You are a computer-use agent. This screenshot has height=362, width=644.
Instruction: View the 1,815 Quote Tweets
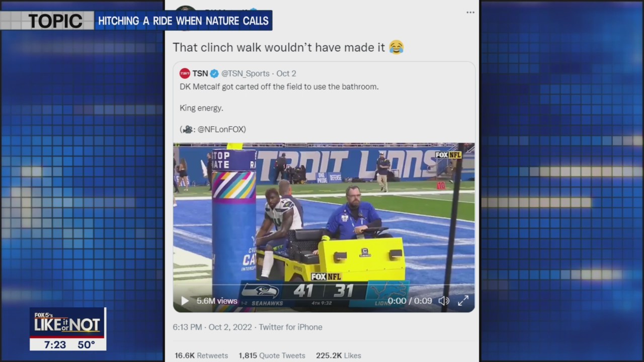click(272, 355)
